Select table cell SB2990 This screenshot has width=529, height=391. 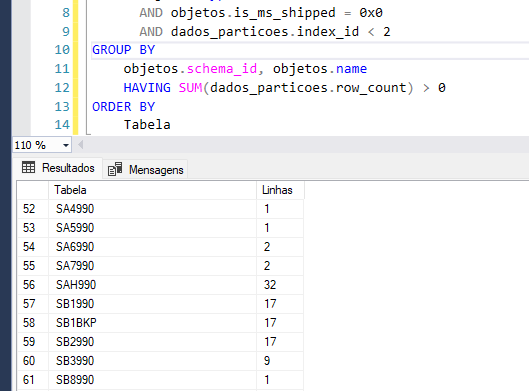point(152,342)
